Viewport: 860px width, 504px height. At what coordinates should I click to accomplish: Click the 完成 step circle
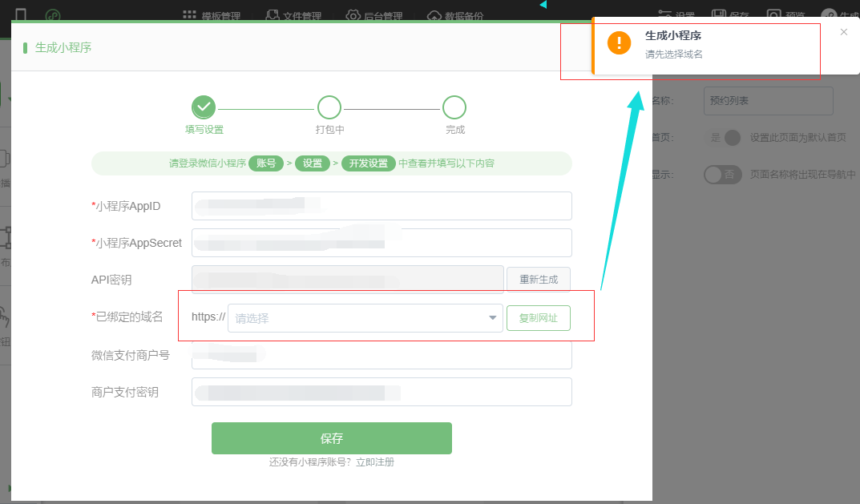[x=454, y=107]
